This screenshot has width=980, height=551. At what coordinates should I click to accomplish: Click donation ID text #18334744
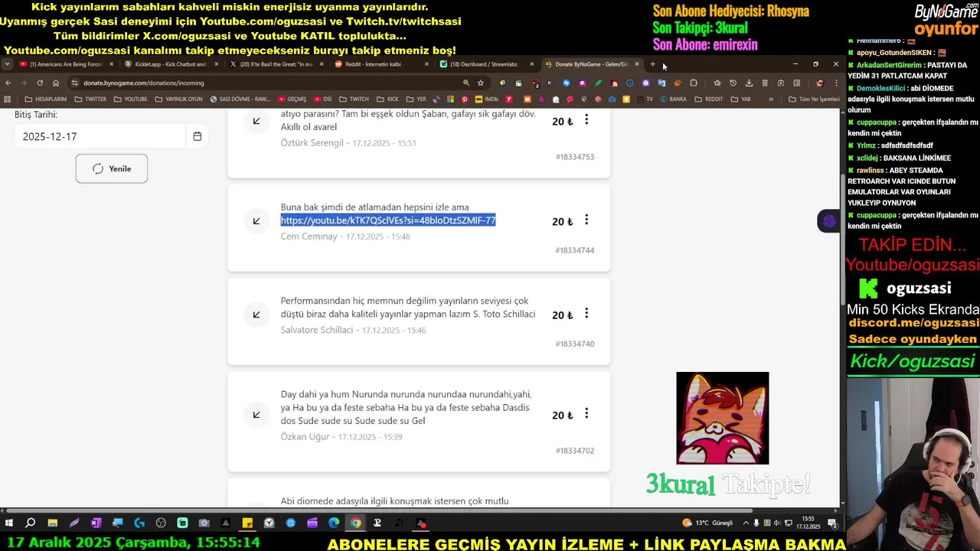tap(574, 250)
